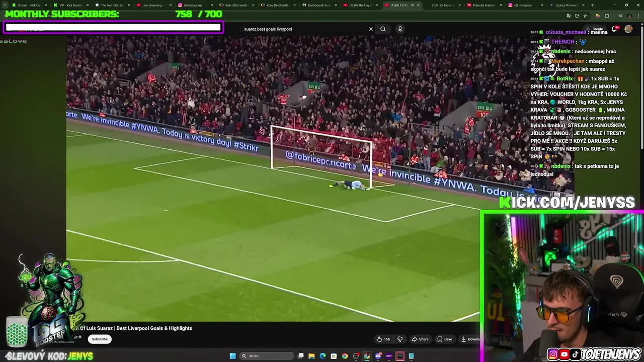Clear the YouTube search box text
This screenshot has width=644, height=362.
pos(371,29)
